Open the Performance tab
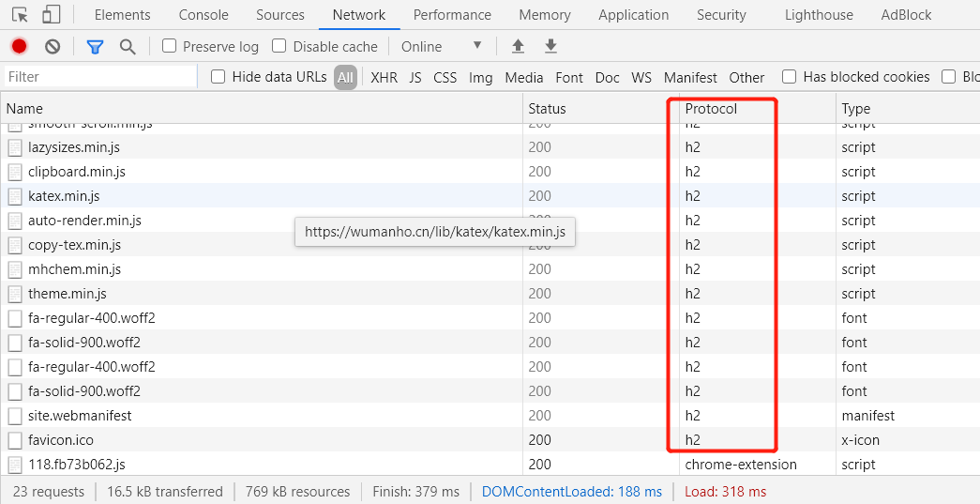Viewport: 980px width, 504px height. pos(452,15)
